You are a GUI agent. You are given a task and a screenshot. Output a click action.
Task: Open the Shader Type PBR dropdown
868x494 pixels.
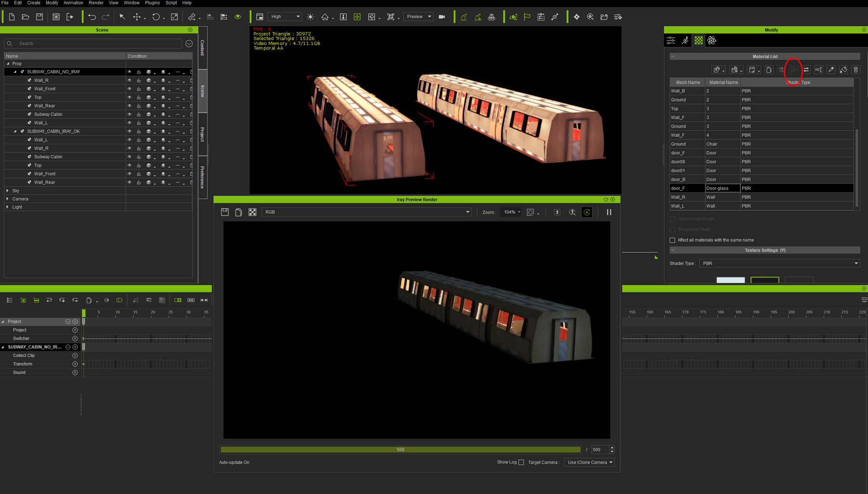779,263
